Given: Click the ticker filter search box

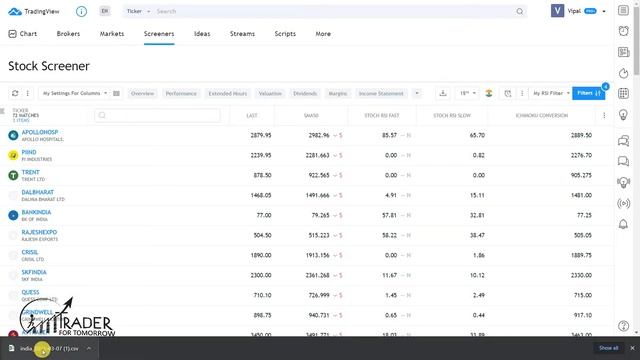Looking at the screenshot, I should (x=157, y=116).
